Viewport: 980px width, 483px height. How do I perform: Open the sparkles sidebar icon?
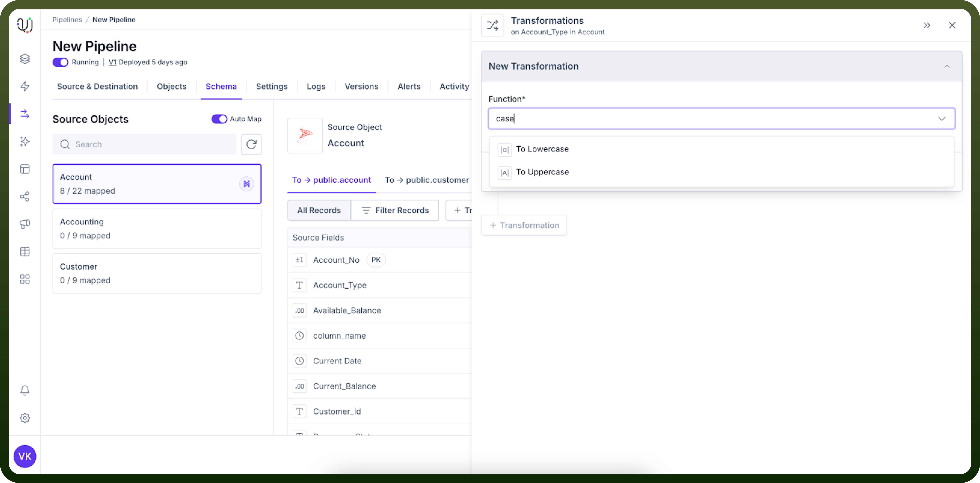(x=25, y=142)
